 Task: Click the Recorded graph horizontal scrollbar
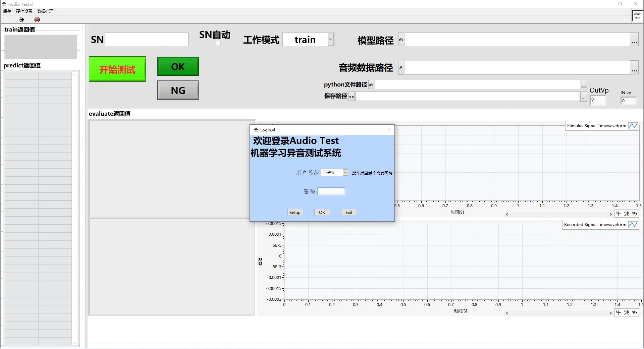click(x=559, y=313)
